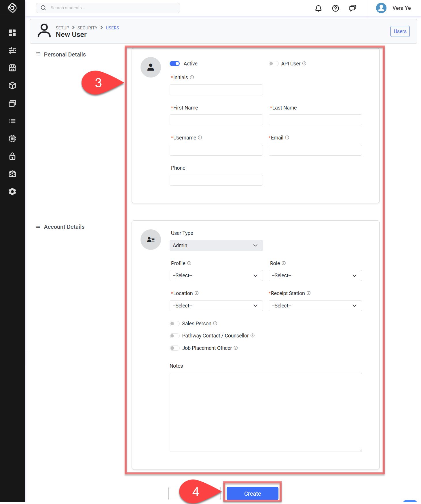Show info tooltip for Location
421x504 pixels.
197,293
